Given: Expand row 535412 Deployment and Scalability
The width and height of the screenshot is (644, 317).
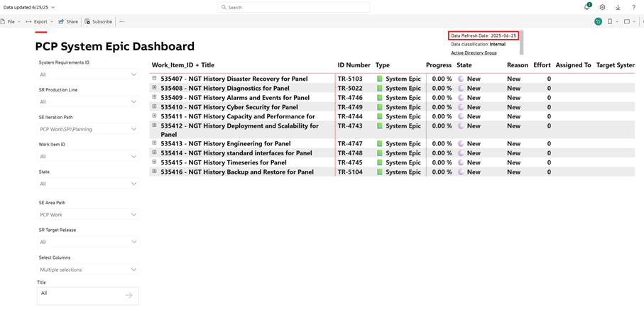Looking at the screenshot, I should (x=154, y=125).
